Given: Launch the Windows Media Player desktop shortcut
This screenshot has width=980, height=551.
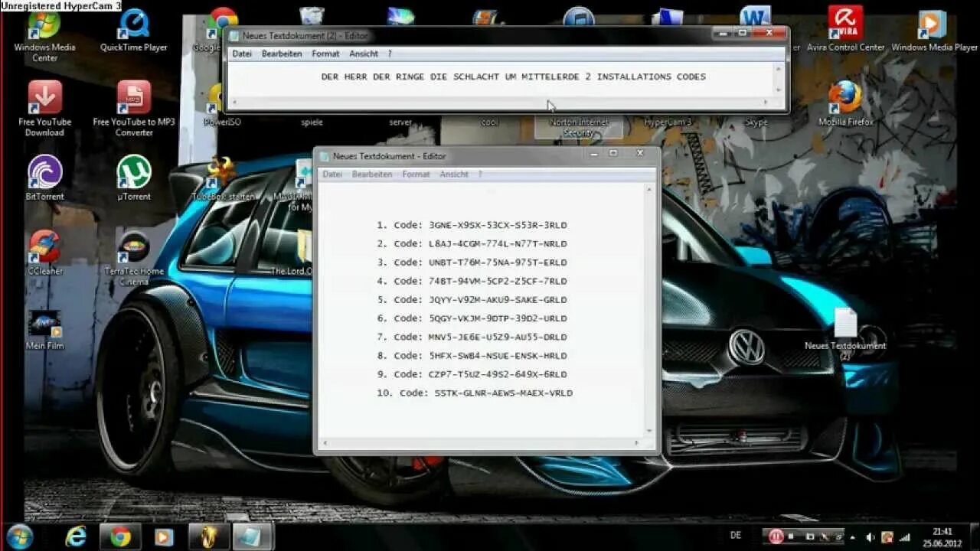Looking at the screenshot, I should 934,31.
